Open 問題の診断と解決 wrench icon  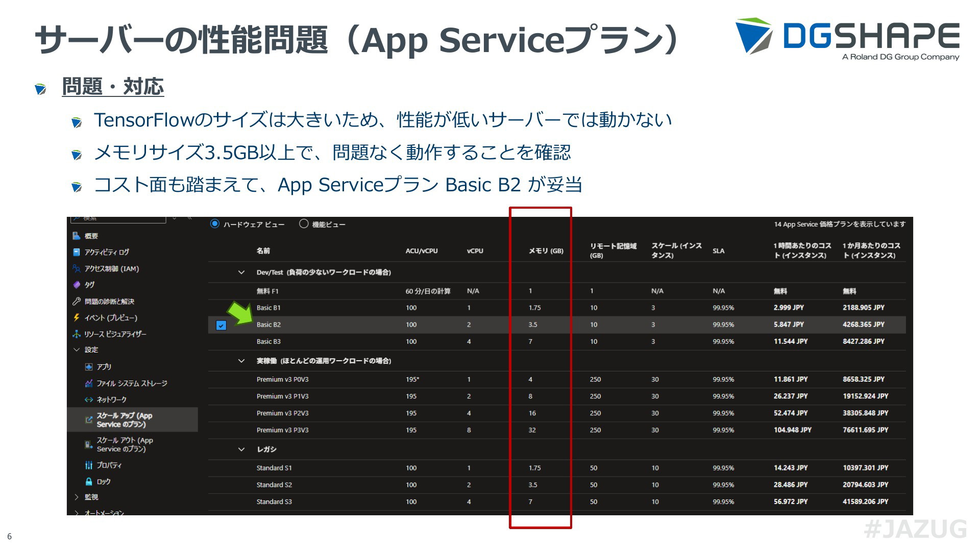[77, 301]
